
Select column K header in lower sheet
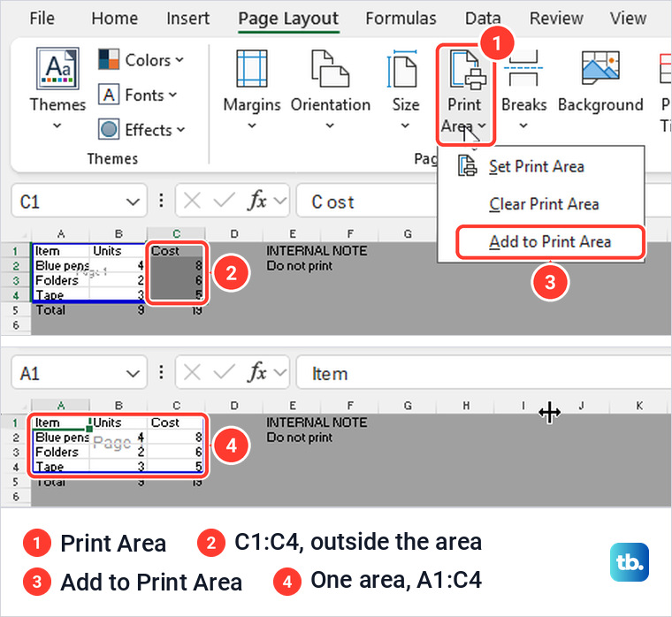639,406
